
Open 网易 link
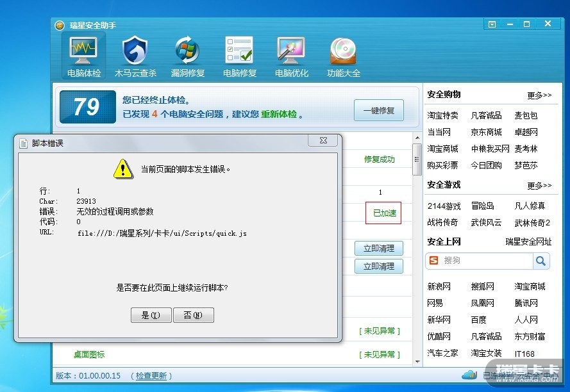(x=435, y=304)
